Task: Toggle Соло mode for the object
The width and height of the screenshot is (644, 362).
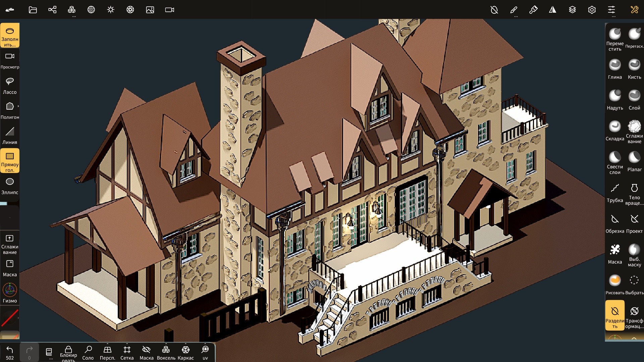Action: pyautogui.click(x=88, y=353)
